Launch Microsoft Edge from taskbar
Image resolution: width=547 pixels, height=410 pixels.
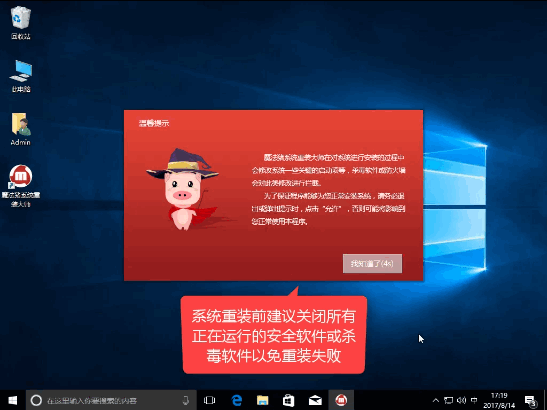237,400
